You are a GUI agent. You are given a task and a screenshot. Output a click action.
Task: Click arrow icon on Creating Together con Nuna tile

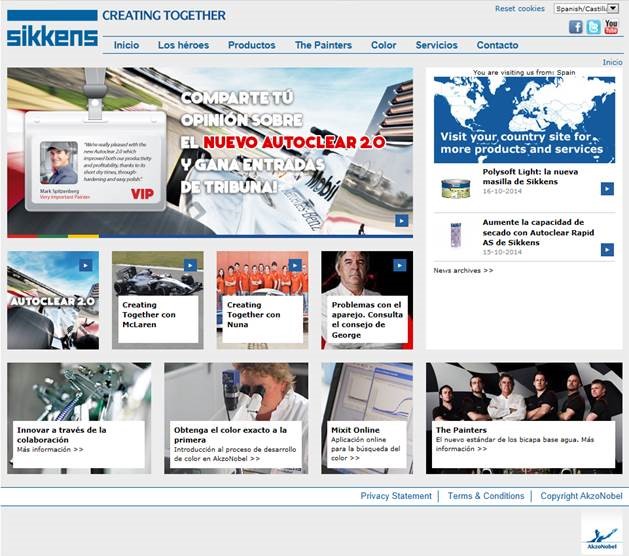click(295, 265)
